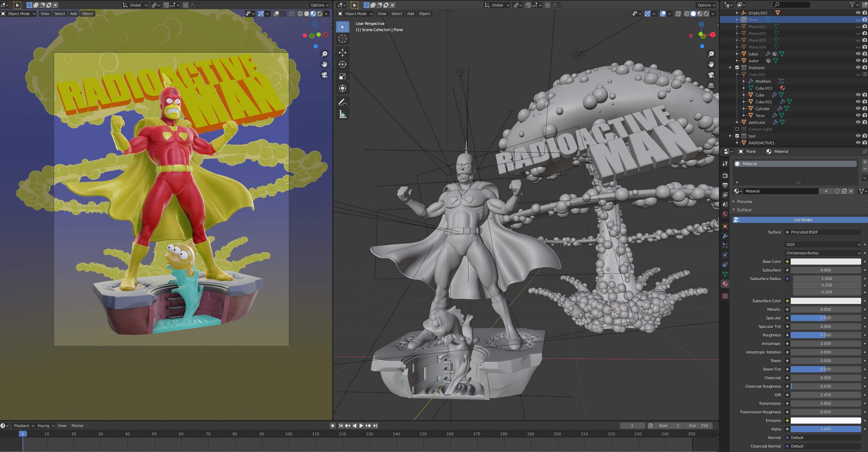Open the timeline Marker menu
Viewport: 868px width, 452px height.
tap(77, 426)
